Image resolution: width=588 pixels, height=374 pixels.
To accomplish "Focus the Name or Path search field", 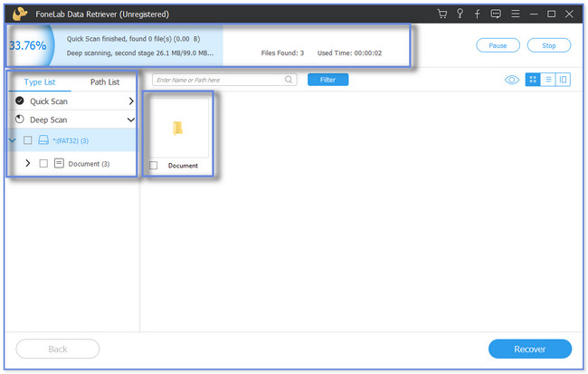I will coord(224,80).
